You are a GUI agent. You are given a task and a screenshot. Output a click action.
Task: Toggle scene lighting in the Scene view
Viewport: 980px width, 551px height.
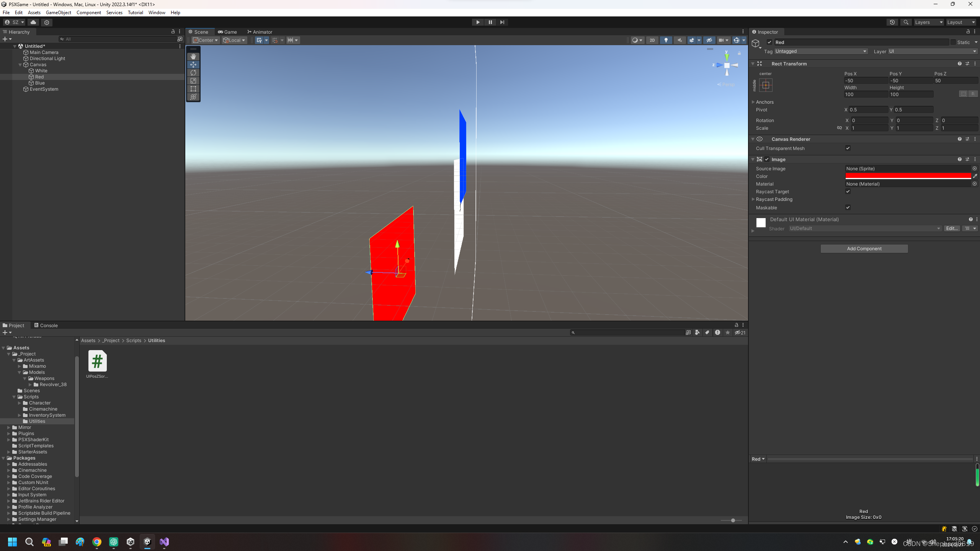pos(666,40)
